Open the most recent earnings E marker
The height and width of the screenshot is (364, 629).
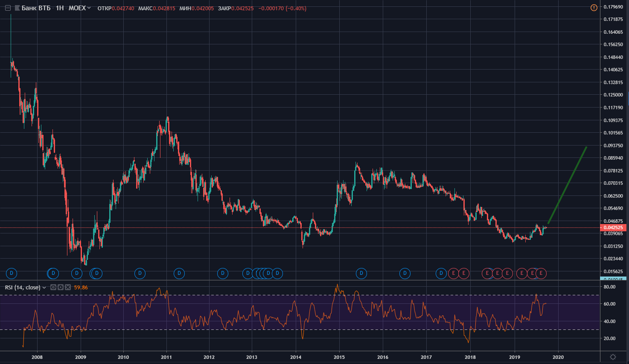(541, 273)
